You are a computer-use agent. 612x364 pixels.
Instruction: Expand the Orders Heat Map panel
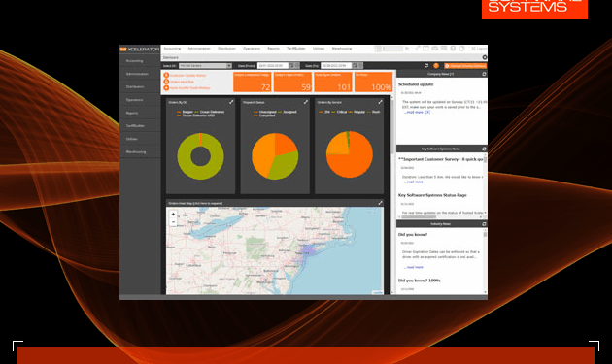click(380, 203)
